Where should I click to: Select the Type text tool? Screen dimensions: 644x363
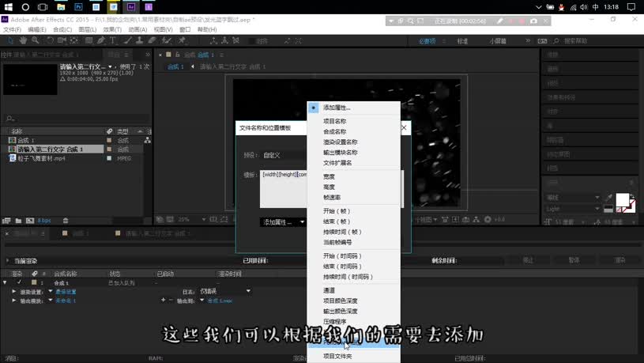[112, 40]
